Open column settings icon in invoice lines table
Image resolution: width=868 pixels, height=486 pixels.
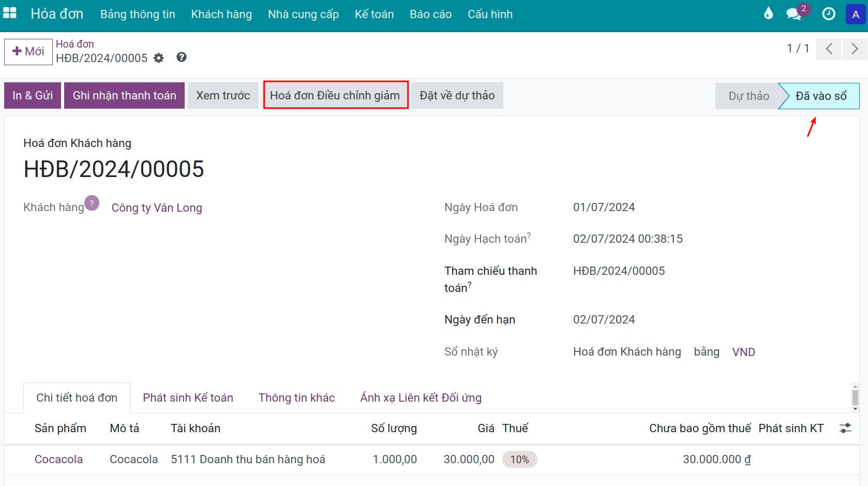845,428
